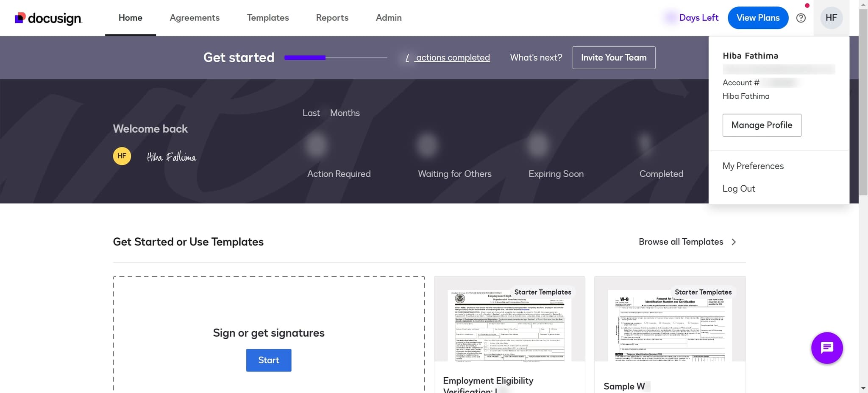Image resolution: width=868 pixels, height=393 pixels.
Task: Click the Docusign logo
Action: pos(48,18)
